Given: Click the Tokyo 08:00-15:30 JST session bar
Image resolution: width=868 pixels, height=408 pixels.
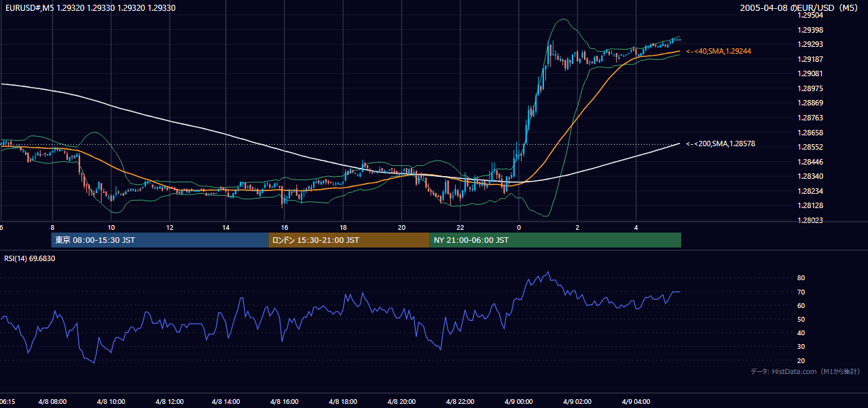Looking at the screenshot, I should (160, 240).
